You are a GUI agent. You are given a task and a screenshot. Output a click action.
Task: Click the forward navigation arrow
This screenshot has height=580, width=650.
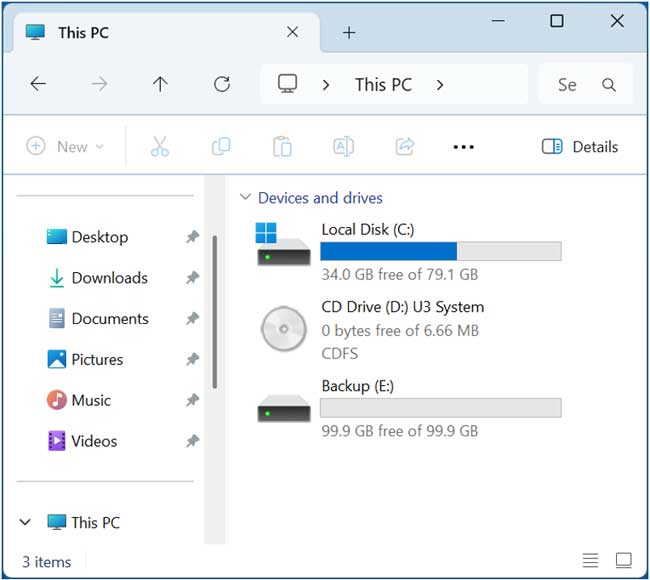[x=99, y=84]
